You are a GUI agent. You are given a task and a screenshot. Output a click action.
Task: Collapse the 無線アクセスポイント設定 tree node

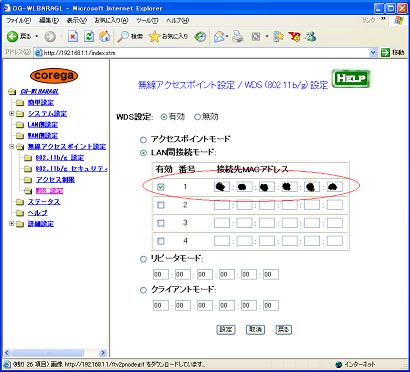pyautogui.click(x=12, y=147)
